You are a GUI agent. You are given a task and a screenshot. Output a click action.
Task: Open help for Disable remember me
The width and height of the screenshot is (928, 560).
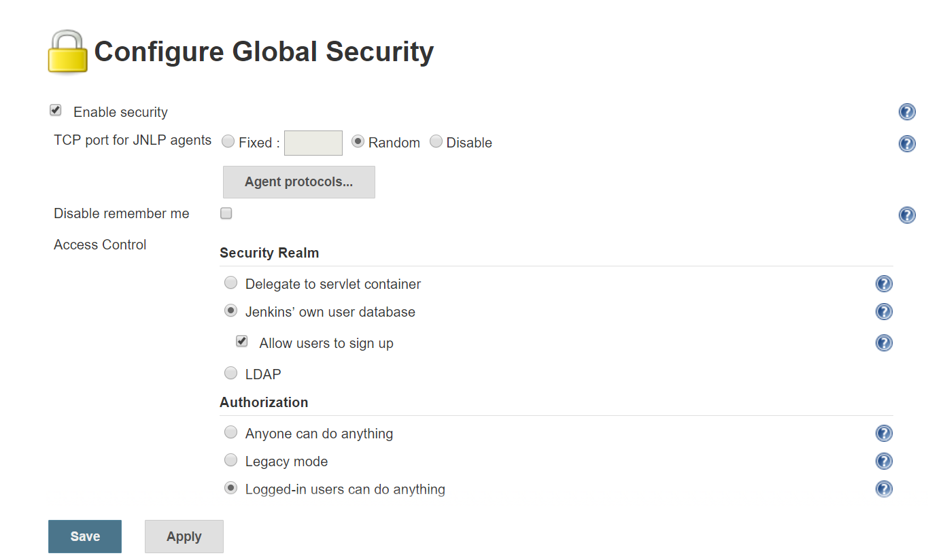click(x=907, y=215)
